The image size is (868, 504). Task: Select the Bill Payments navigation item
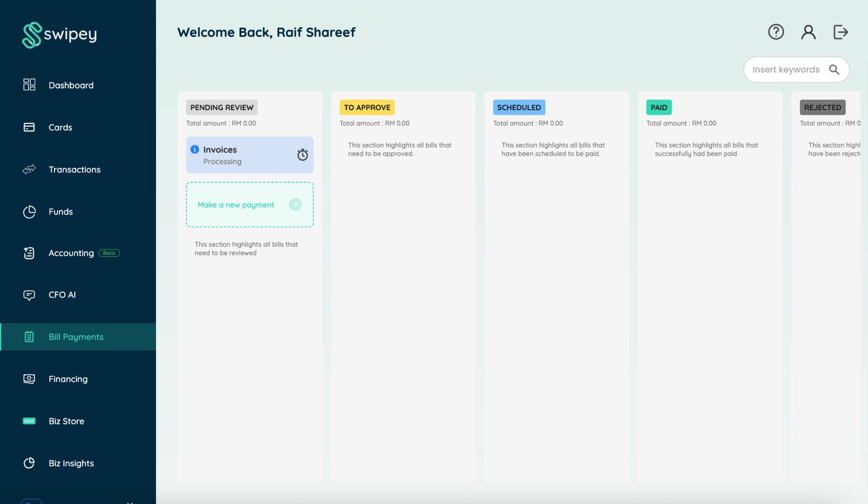pos(76,337)
